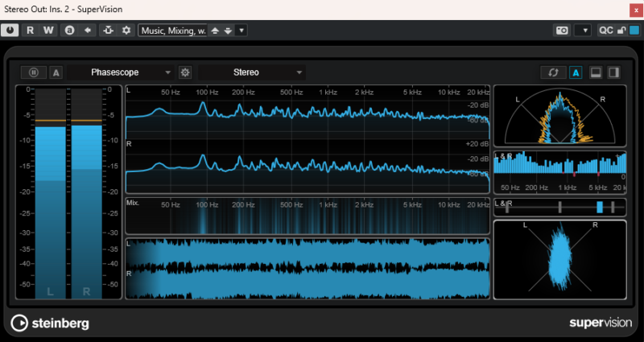Toggle the plug-in bypass power button
Screen dimensions: 644x342
(10, 31)
